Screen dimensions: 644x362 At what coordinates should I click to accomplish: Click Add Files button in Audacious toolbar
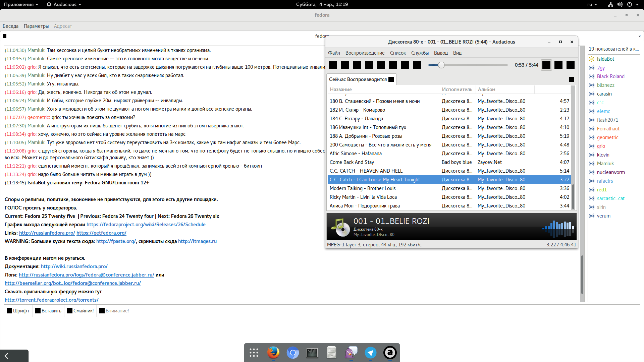(x=357, y=65)
